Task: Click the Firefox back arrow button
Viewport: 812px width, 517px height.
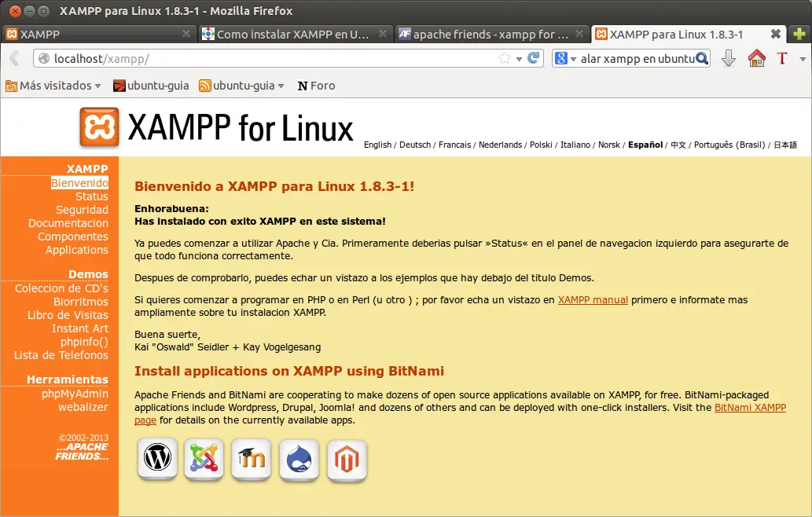Action: point(14,58)
